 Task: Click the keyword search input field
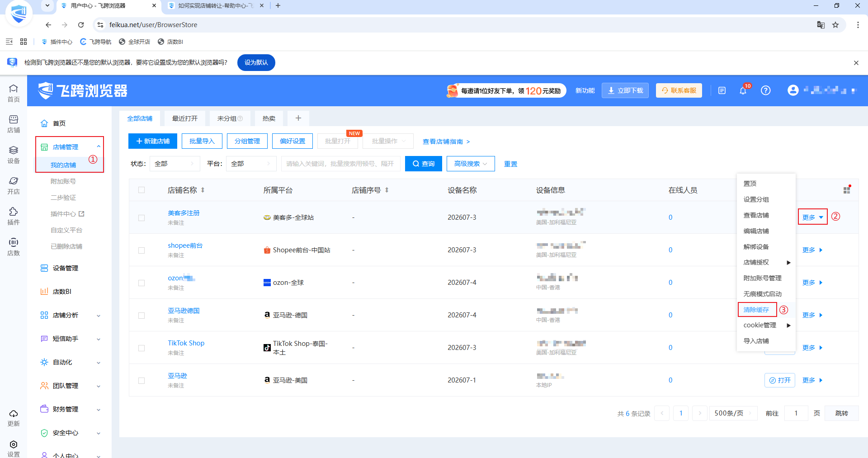click(340, 164)
